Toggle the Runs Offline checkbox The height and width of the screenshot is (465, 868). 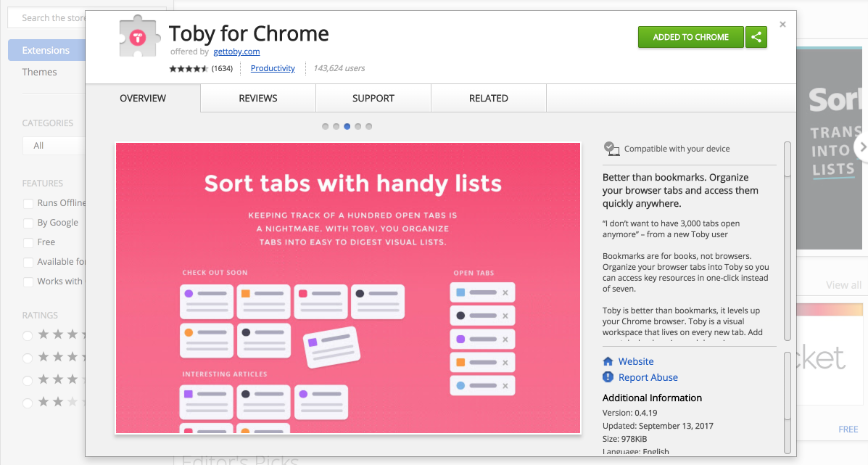[28, 204]
